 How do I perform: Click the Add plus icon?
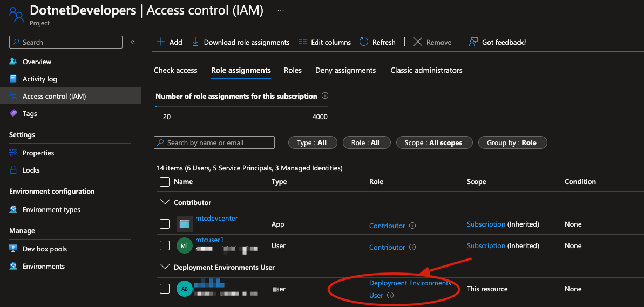tap(160, 42)
